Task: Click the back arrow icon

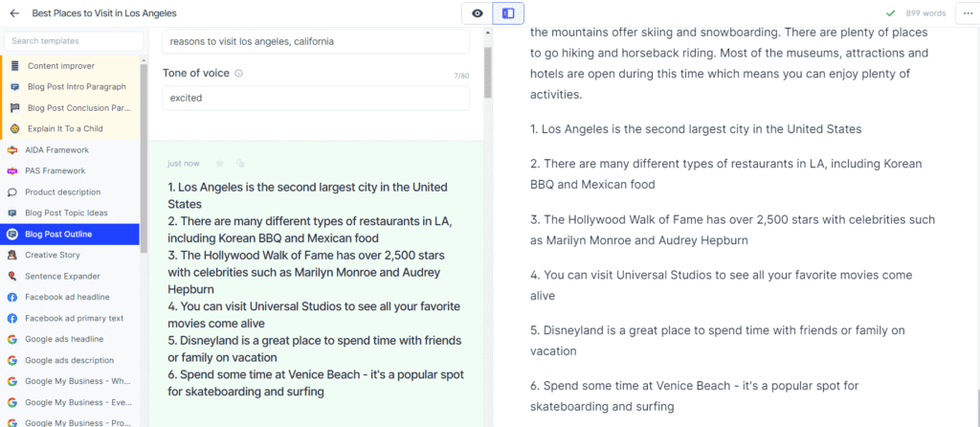Action: 14,13
